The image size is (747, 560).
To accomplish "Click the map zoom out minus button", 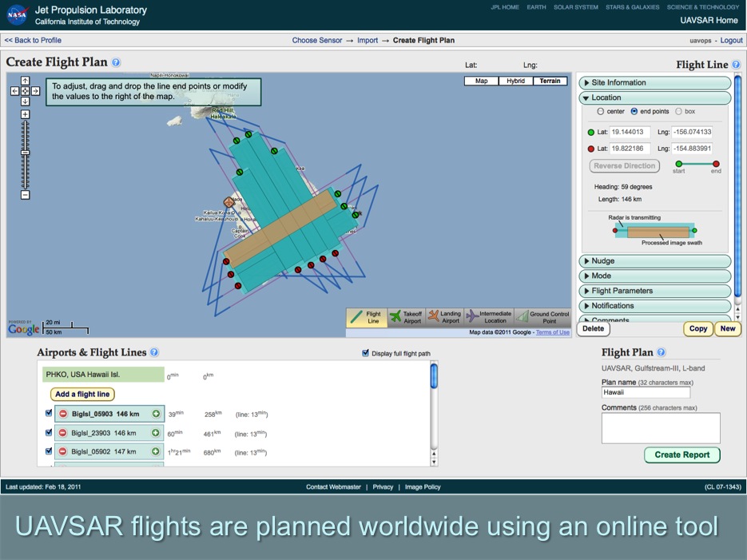I will 25,195.
